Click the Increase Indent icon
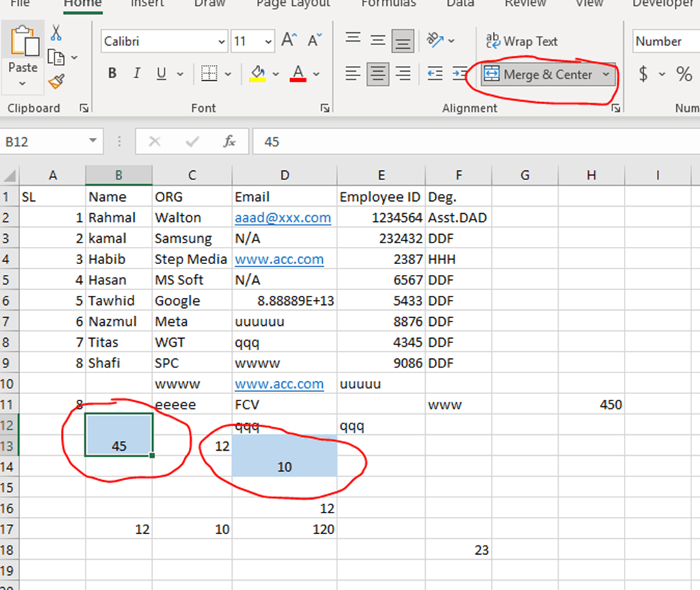This screenshot has height=590, width=700. tap(459, 73)
